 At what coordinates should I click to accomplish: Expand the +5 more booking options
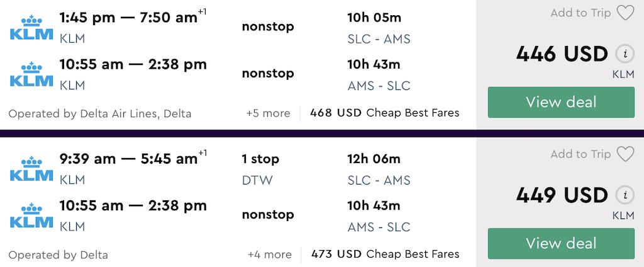[269, 113]
